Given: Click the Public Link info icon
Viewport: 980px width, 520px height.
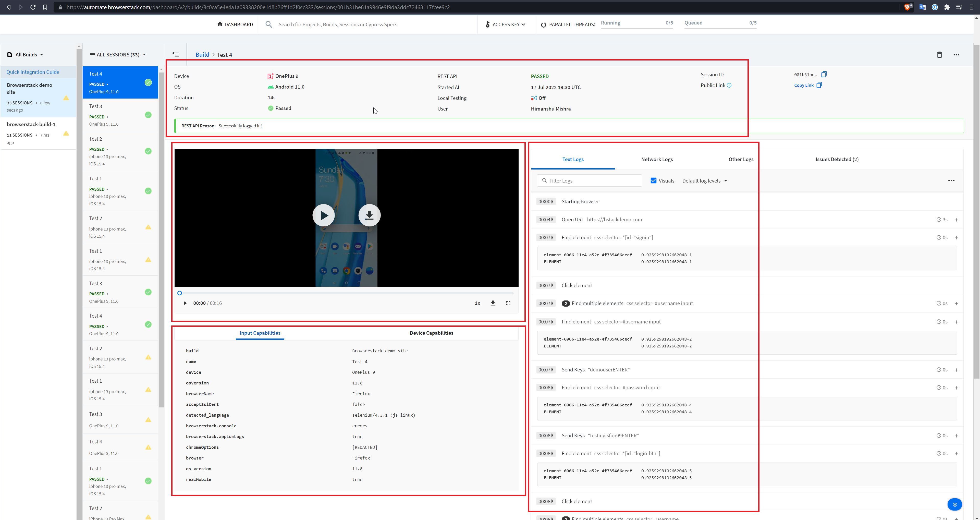Looking at the screenshot, I should 729,85.
